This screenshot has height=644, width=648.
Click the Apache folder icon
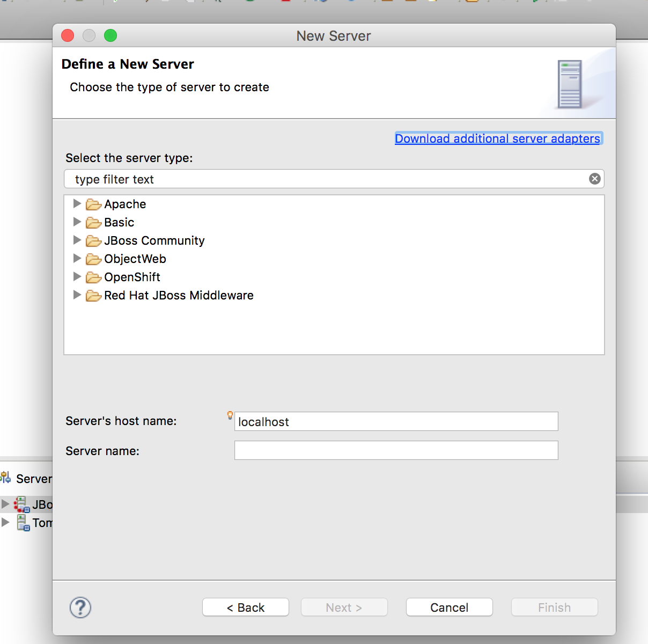[x=93, y=204]
